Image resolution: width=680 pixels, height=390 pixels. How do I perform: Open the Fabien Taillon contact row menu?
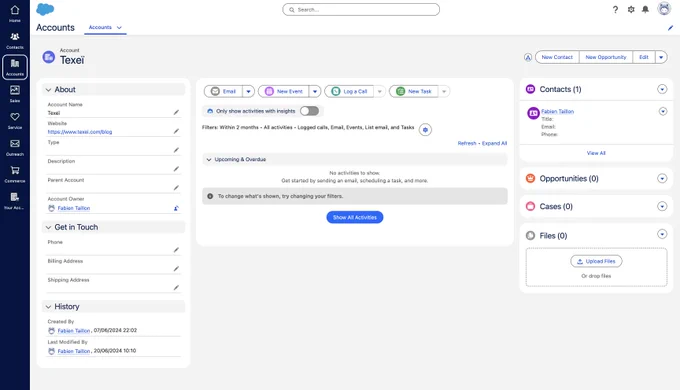click(x=663, y=111)
